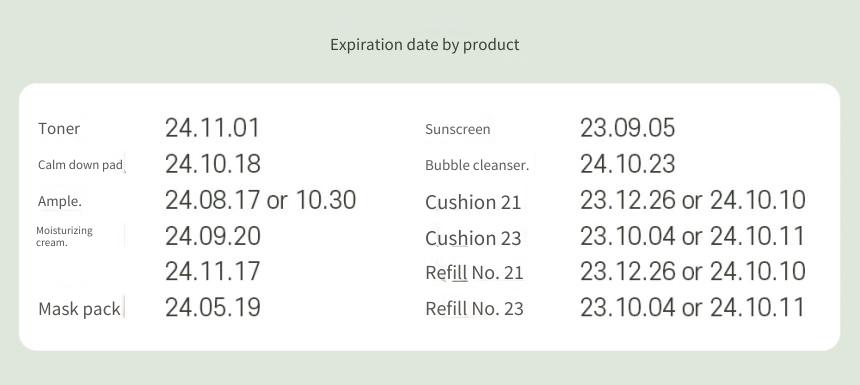Select the Moisturizing cream label
The width and height of the screenshot is (860, 385).
[x=64, y=236]
